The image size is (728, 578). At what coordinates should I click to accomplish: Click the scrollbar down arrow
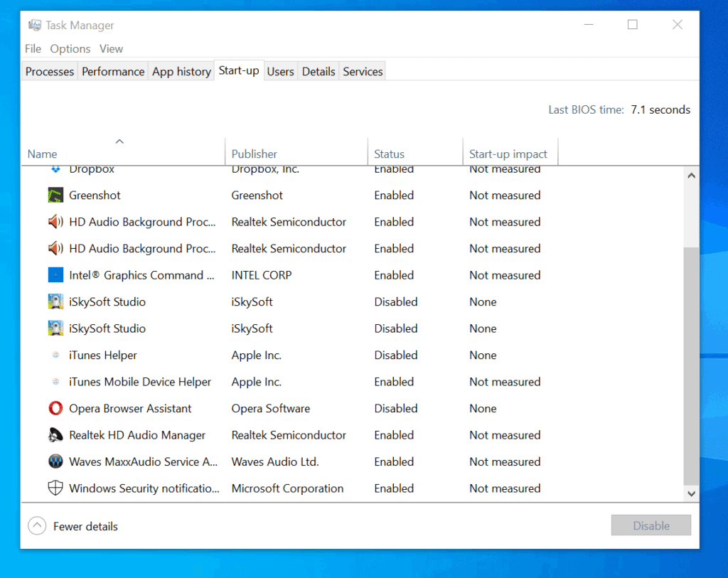click(690, 493)
